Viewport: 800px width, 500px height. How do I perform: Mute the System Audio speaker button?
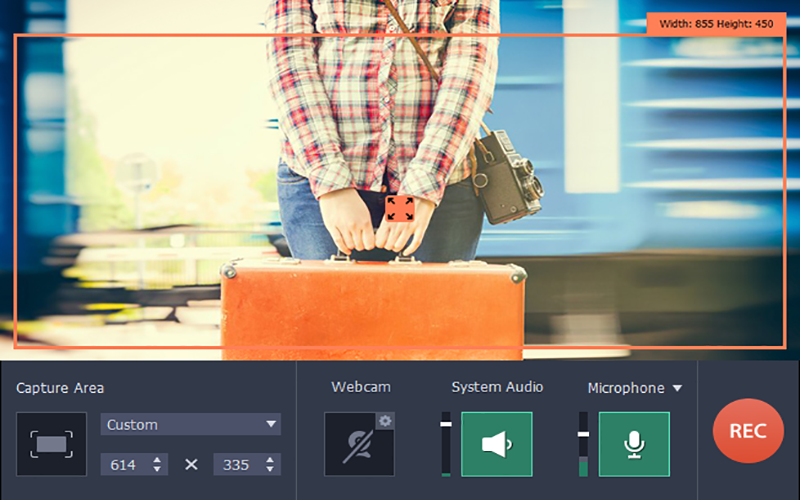(497, 444)
